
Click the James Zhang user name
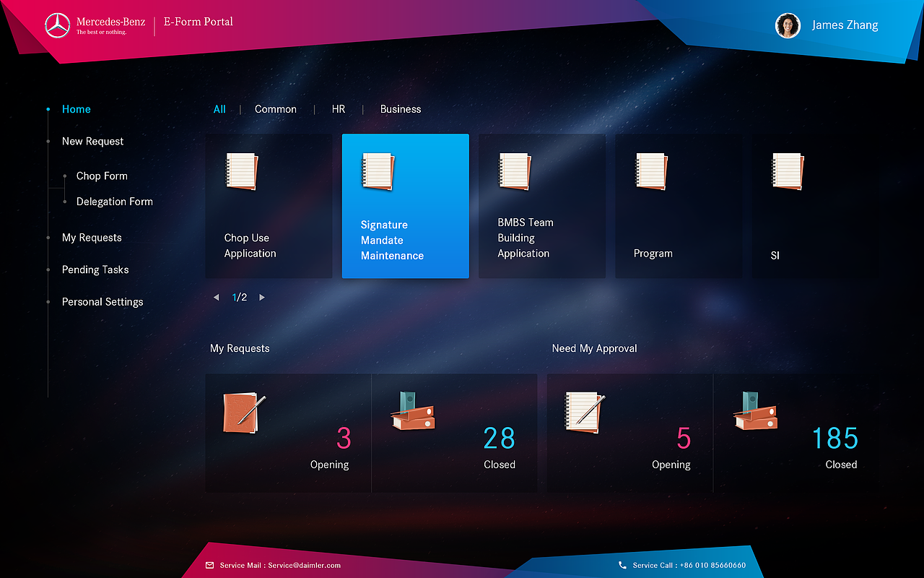click(x=845, y=25)
